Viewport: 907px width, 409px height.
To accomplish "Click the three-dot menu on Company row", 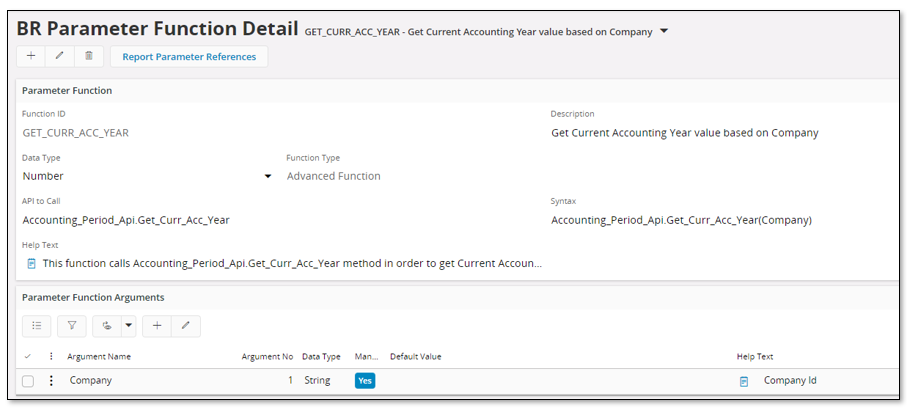I will pyautogui.click(x=51, y=381).
